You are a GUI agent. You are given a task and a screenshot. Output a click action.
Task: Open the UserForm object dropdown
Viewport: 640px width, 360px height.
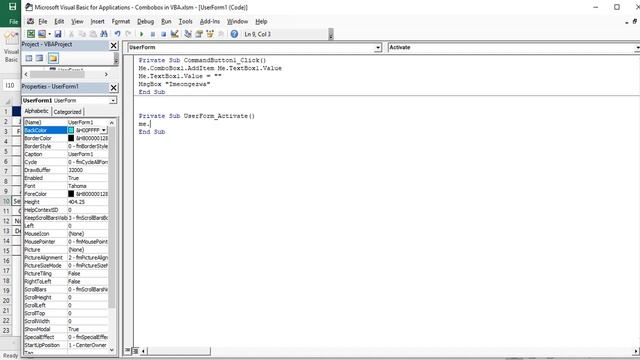tap(378, 48)
